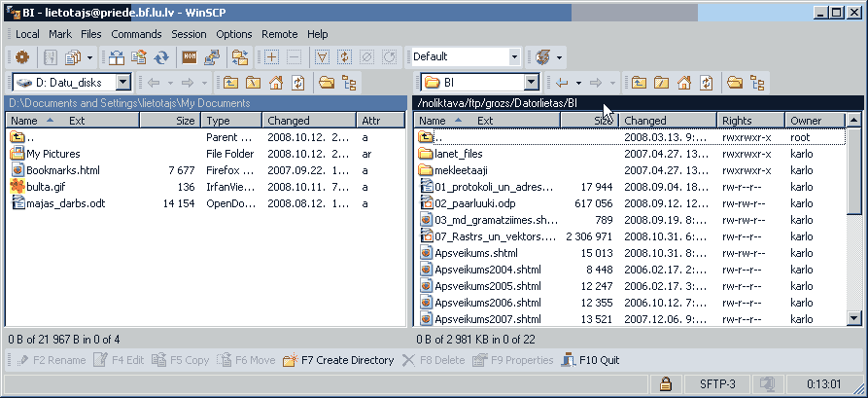Click the remote path /noliktava/ftp/grozs/Datorlietas/BI bar
The height and width of the screenshot is (398, 868).
[x=638, y=103]
